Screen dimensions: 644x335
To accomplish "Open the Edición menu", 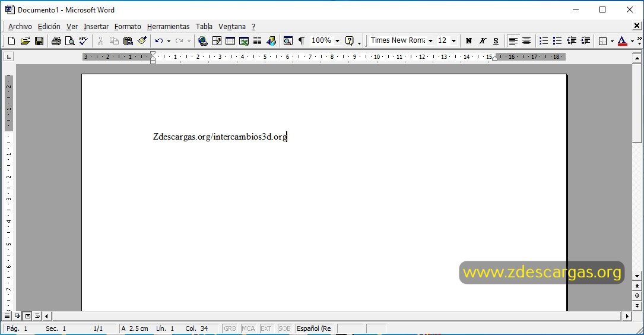I will (x=49, y=26).
